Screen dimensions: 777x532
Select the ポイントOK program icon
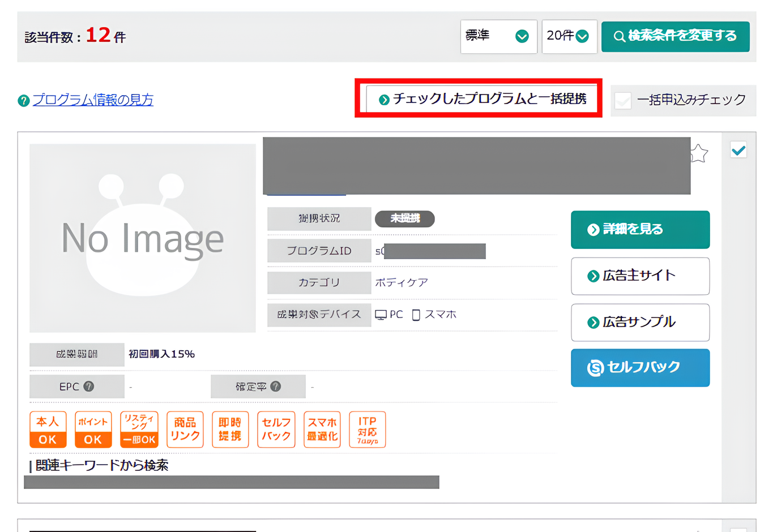point(93,430)
